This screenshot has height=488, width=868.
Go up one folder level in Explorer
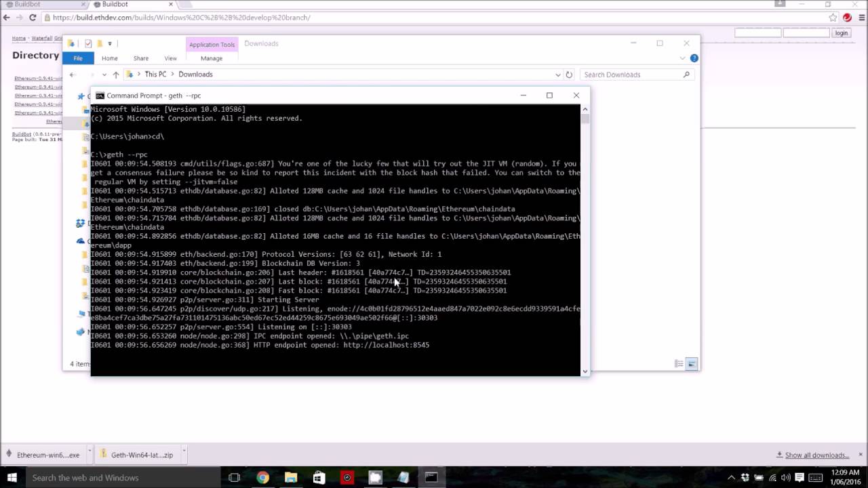pos(116,75)
